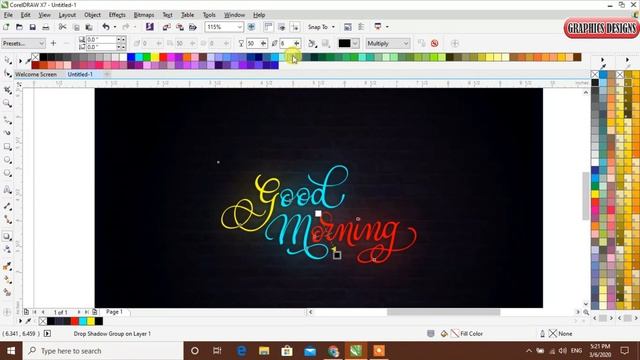This screenshot has height=360, width=640.
Task: Open Microsoft Edge from the taskbar
Action: pos(241,351)
